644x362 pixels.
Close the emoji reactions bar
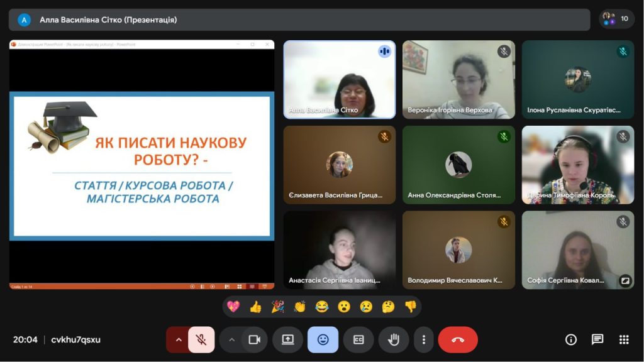[x=323, y=339]
